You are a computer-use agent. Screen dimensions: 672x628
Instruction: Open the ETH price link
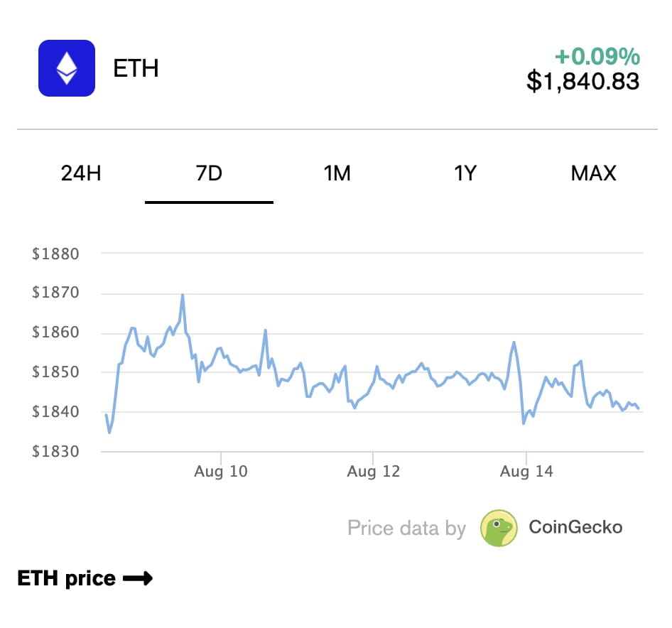point(67,578)
